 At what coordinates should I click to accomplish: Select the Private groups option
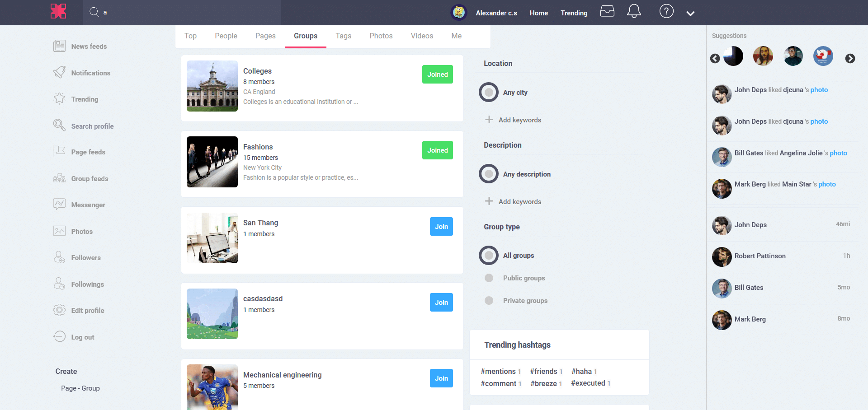click(489, 300)
